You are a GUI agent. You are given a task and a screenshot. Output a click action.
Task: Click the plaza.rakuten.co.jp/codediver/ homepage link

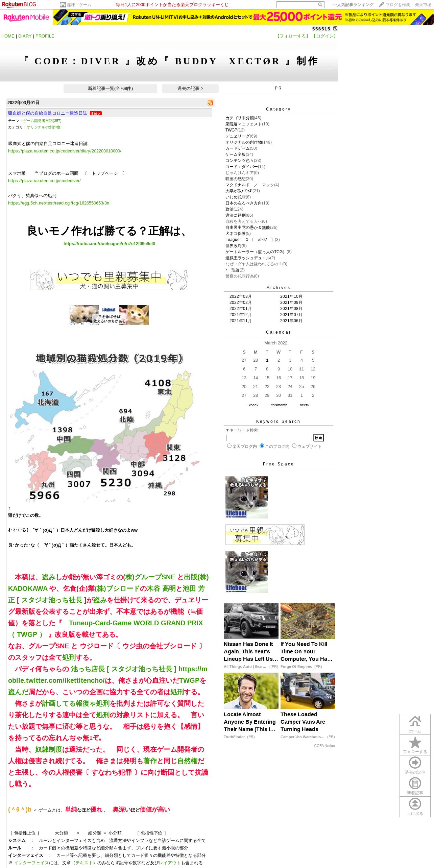[x=44, y=181]
